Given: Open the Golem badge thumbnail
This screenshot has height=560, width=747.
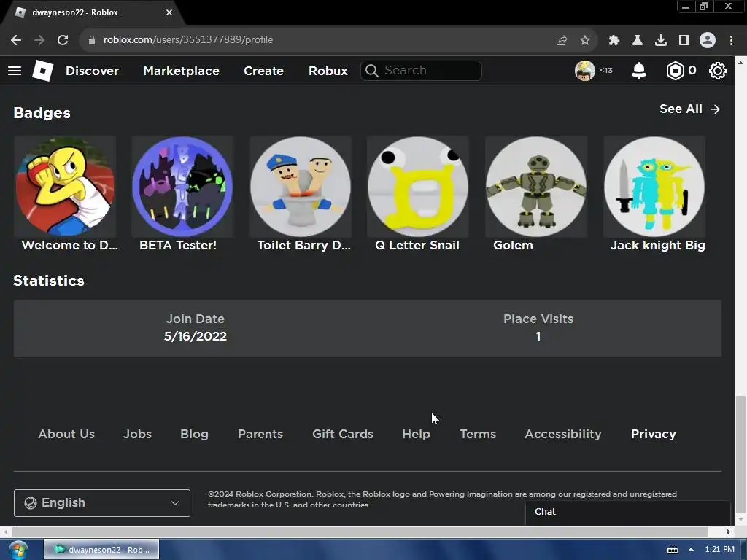Looking at the screenshot, I should tap(536, 187).
